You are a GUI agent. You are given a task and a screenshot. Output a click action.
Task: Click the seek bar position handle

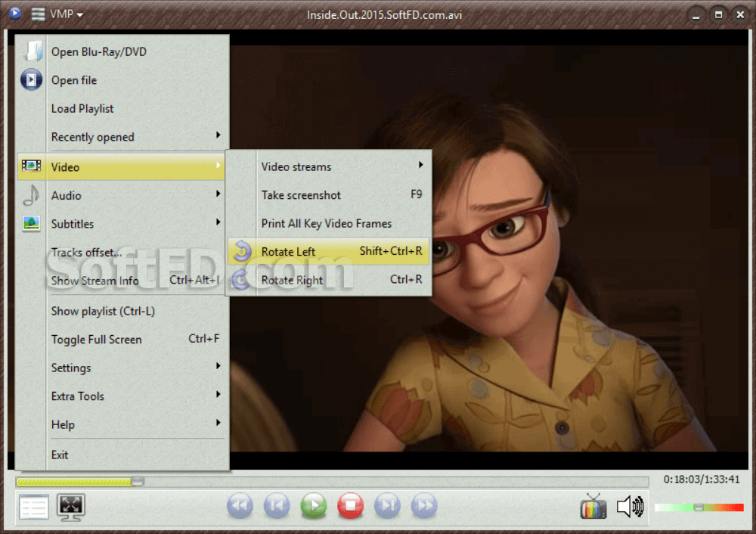click(x=138, y=481)
